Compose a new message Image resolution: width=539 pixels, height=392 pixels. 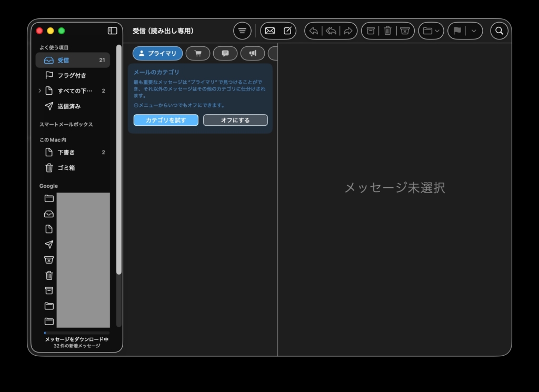pyautogui.click(x=287, y=31)
